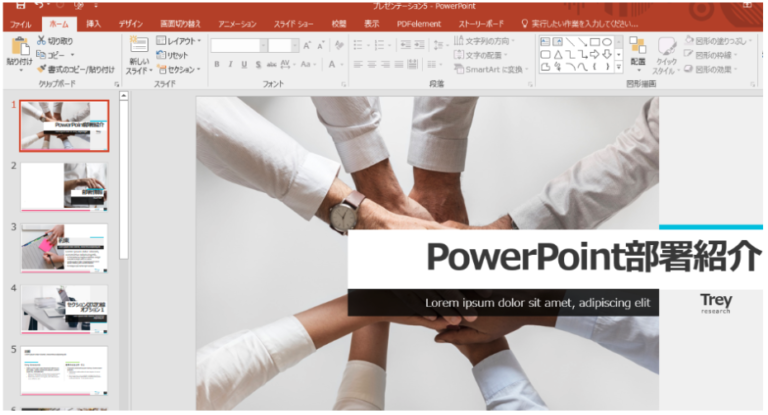Image resolution: width=768 pixels, height=415 pixels.
Task: Apply numbered list icon
Action: (381, 45)
